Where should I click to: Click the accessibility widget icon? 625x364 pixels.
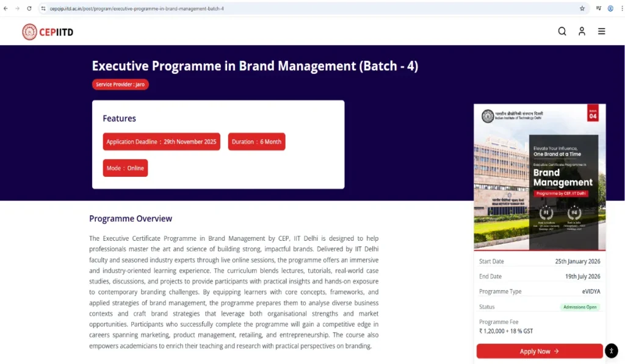612,351
